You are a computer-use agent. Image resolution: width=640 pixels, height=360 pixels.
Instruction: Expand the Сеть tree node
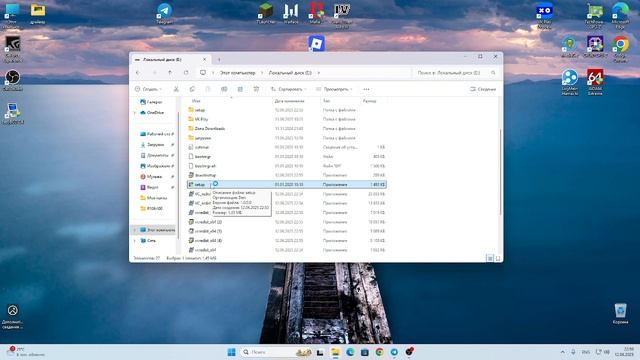[135, 241]
